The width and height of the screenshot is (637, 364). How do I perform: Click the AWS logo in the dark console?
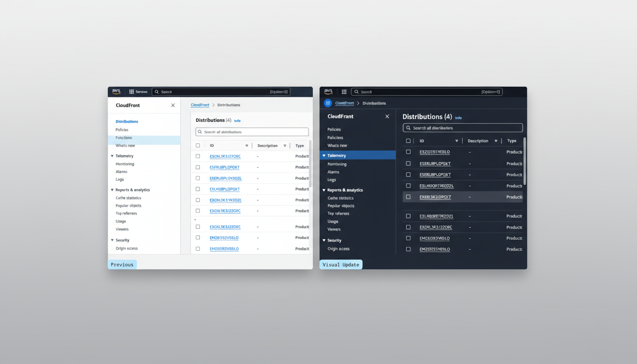tap(328, 91)
